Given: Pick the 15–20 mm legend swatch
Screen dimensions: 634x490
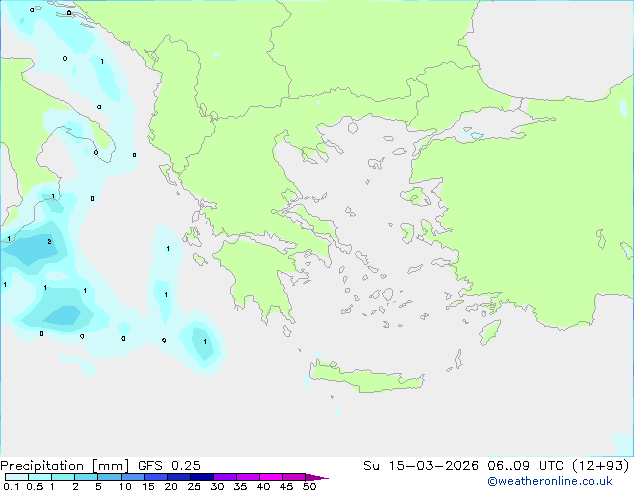Looking at the screenshot, I should (155, 477).
